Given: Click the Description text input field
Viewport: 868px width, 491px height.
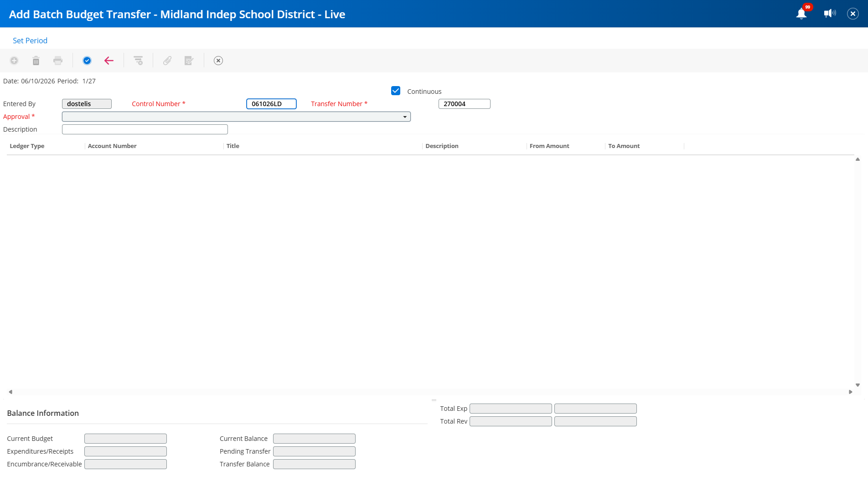Looking at the screenshot, I should click(x=145, y=129).
